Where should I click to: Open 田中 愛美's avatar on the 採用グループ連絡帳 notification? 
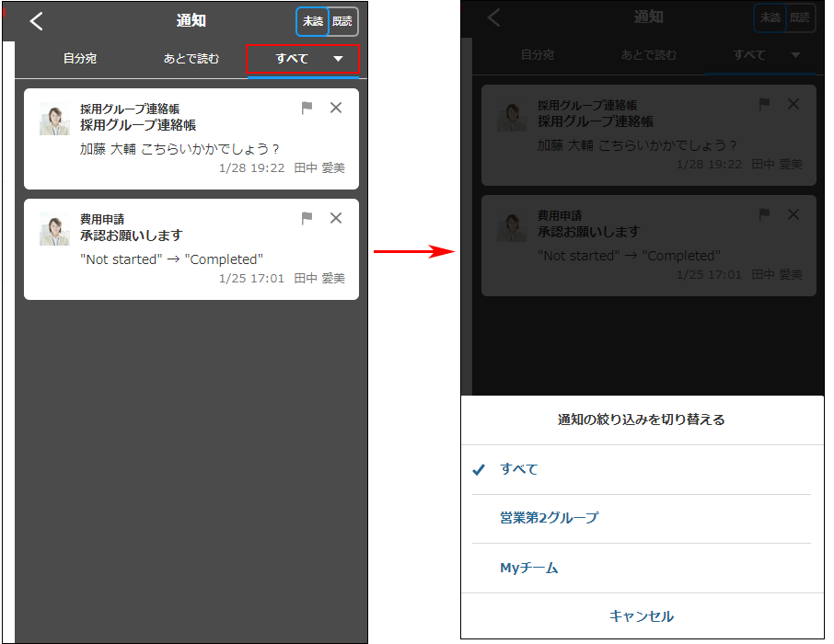53,118
